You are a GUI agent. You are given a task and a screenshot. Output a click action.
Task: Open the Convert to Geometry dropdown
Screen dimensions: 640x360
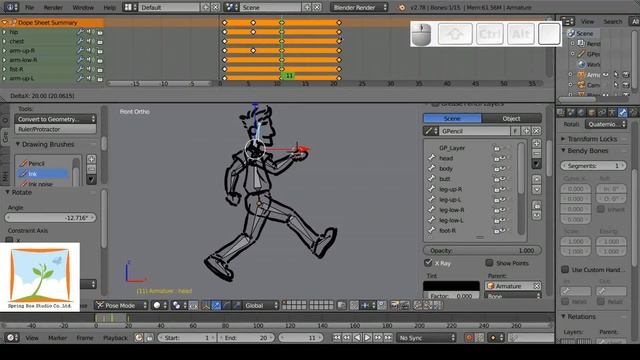click(x=56, y=119)
